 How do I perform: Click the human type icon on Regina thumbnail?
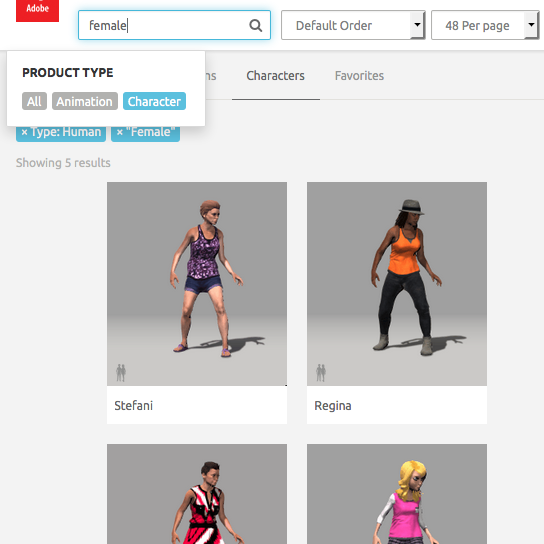tap(321, 373)
